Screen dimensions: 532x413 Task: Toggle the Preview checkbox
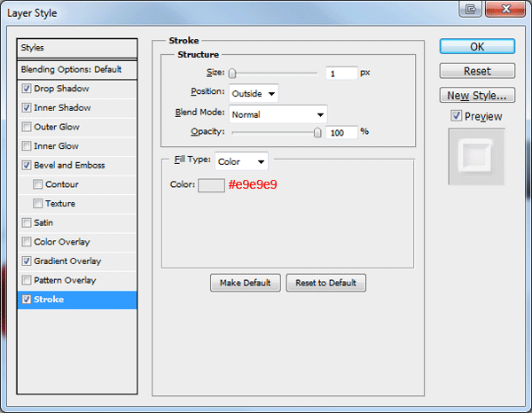point(457,116)
